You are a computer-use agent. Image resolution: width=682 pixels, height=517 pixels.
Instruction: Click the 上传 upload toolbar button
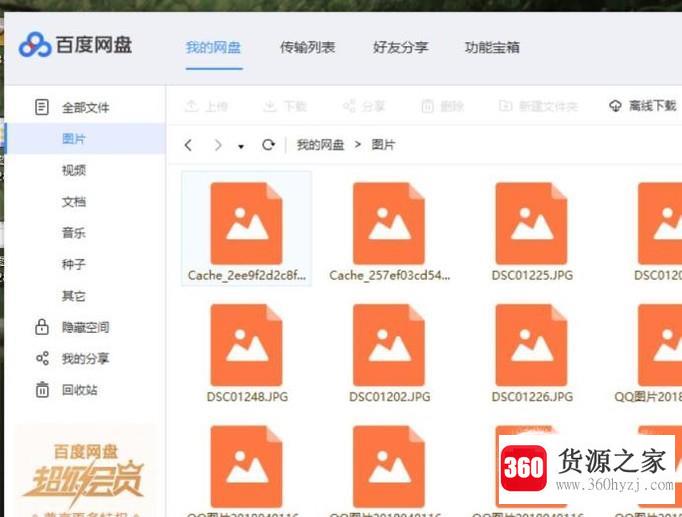[x=206, y=106]
